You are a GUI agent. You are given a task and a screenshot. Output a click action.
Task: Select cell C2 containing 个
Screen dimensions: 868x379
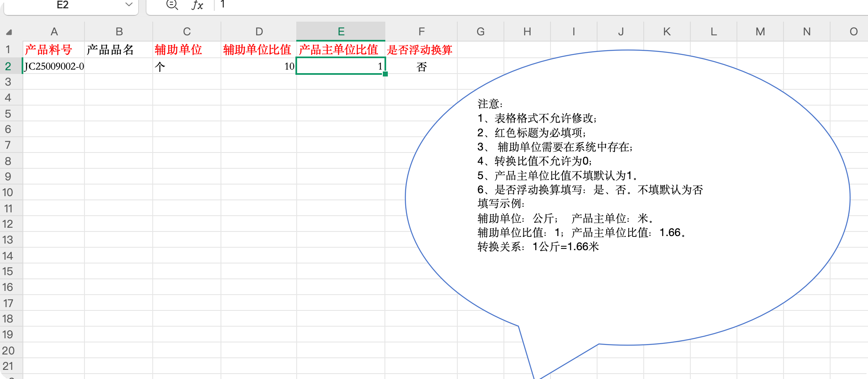point(186,66)
